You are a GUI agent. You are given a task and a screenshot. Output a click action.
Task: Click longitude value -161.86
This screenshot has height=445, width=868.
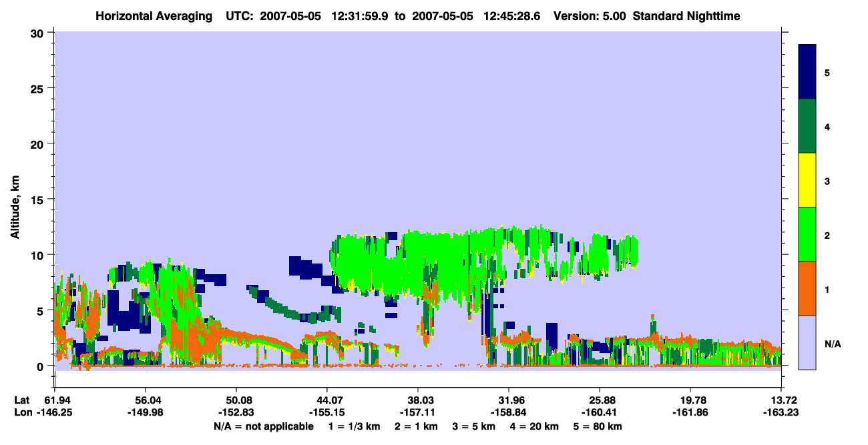[690, 412]
